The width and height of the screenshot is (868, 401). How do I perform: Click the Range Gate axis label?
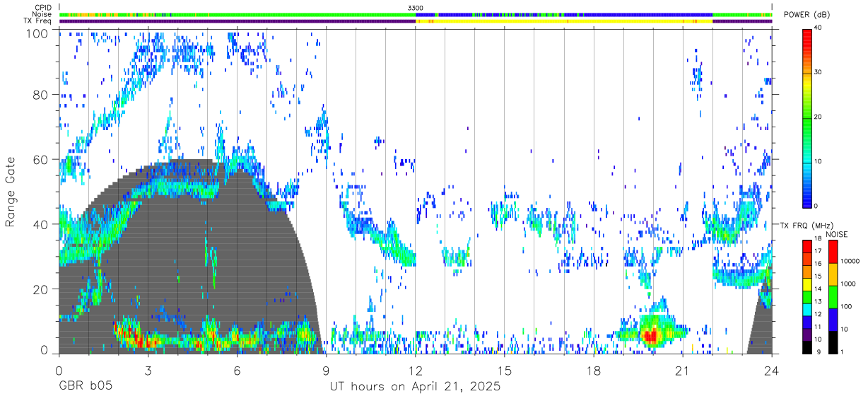[11, 192]
